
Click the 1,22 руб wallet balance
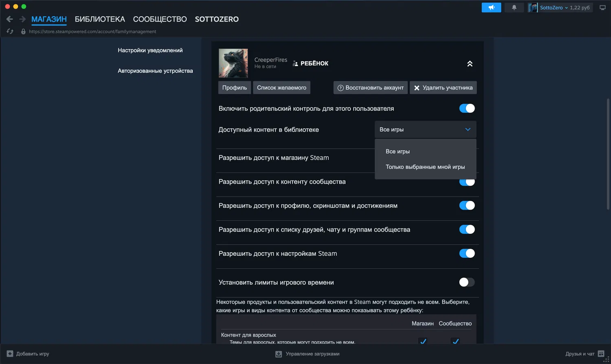580,7
